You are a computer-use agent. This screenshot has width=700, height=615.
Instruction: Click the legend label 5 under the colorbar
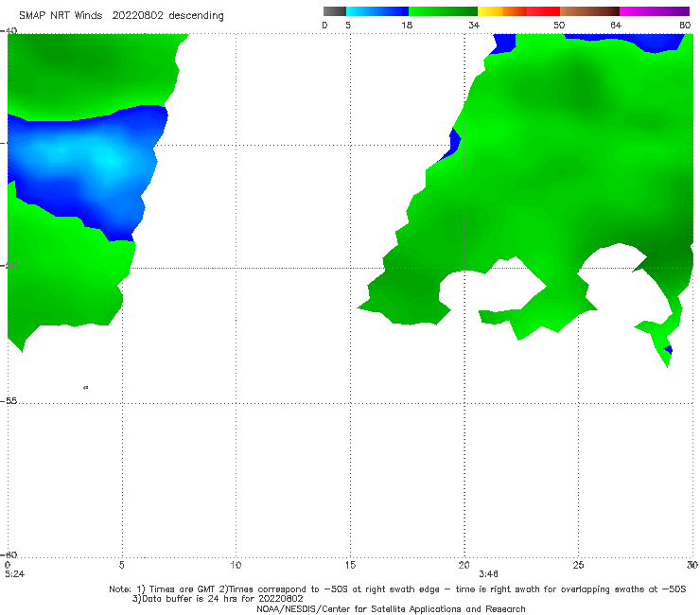click(348, 25)
